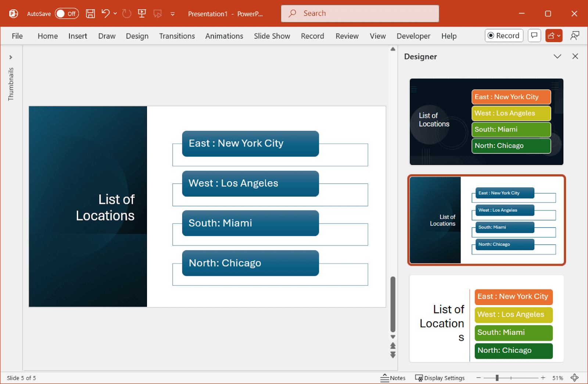
Task: Customize Quick Access Toolbar dropdown
Action: coord(172,14)
